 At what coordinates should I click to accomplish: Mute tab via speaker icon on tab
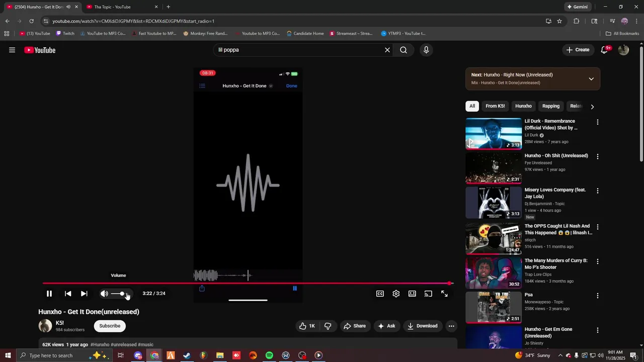pyautogui.click(x=68, y=7)
